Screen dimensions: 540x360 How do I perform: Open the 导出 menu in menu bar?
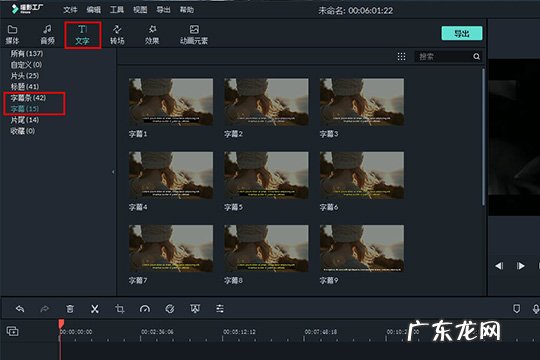[x=163, y=10]
